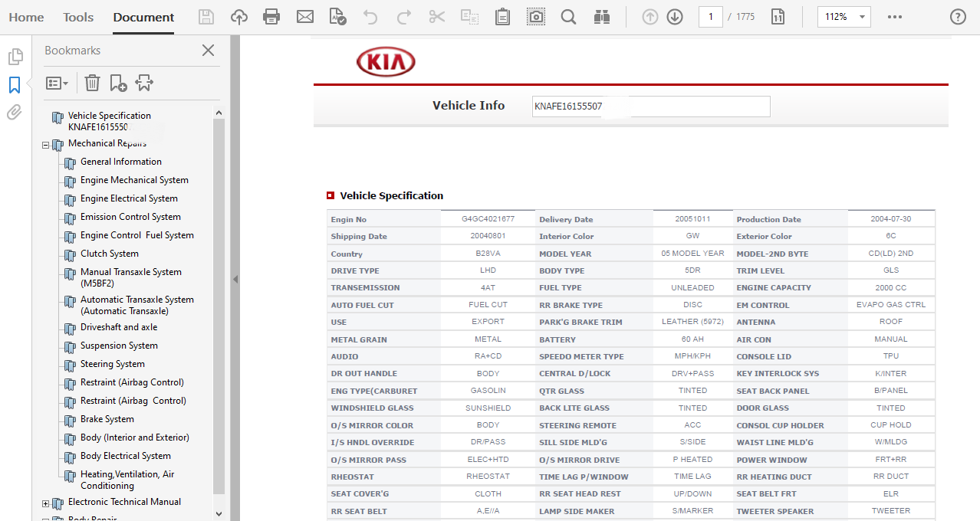Screen dimensions: 980x521
Task: Go to next page arrow
Action: pos(675,17)
